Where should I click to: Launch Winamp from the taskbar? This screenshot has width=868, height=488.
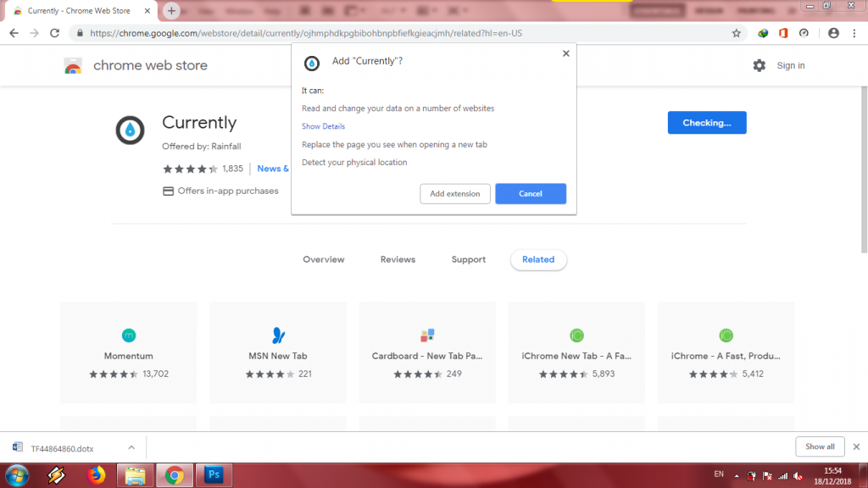(56, 475)
